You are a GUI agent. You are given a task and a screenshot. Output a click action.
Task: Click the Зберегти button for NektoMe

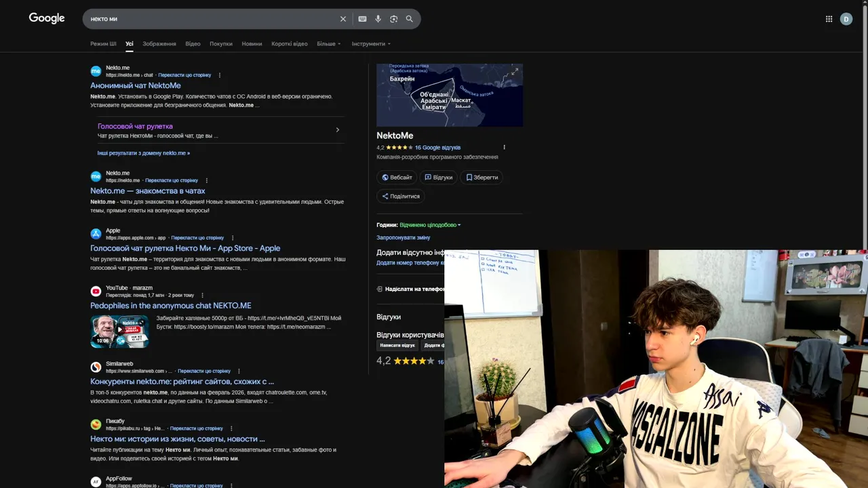481,178
